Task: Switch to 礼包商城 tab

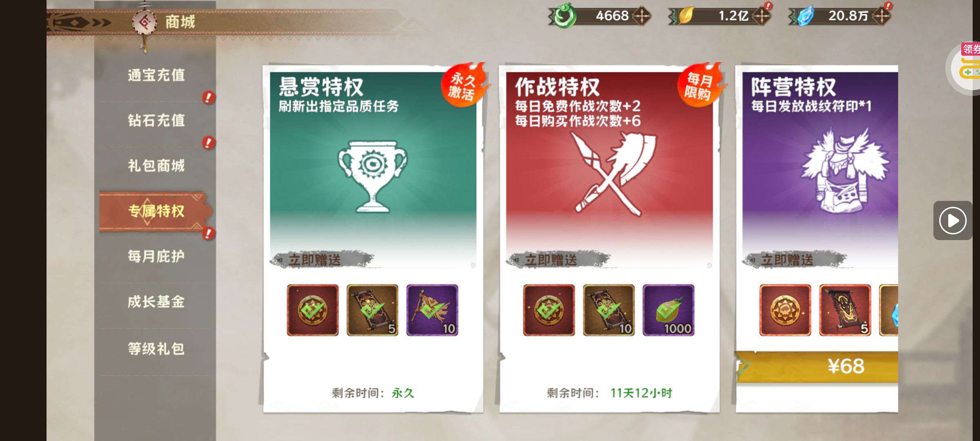Action: (x=156, y=166)
